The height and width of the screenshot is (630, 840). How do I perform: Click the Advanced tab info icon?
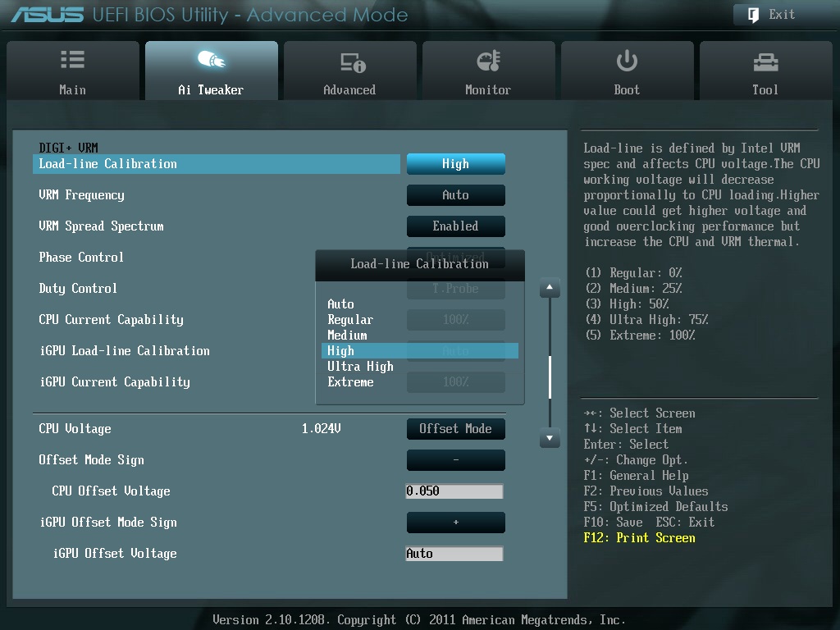[353, 62]
